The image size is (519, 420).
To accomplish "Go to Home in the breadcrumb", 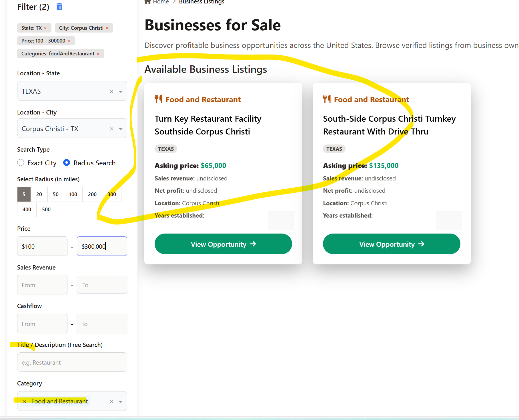I will (x=161, y=2).
